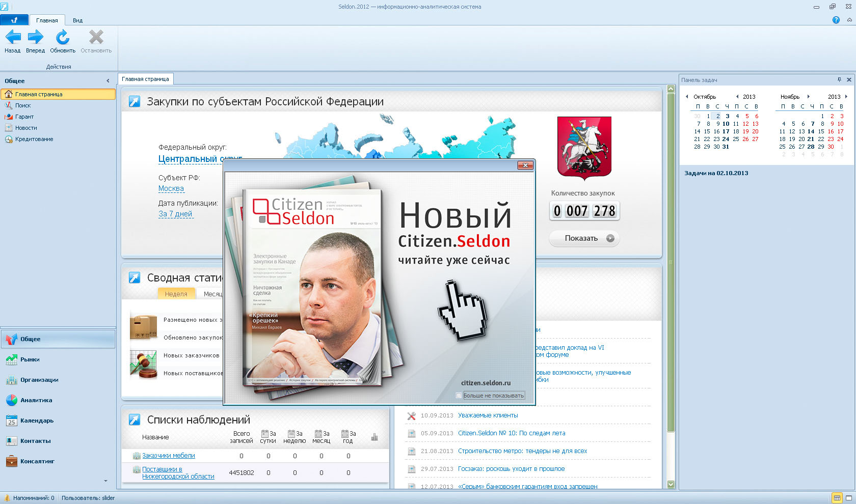
Task: Select the Неделя statistics tab
Action: tap(176, 294)
